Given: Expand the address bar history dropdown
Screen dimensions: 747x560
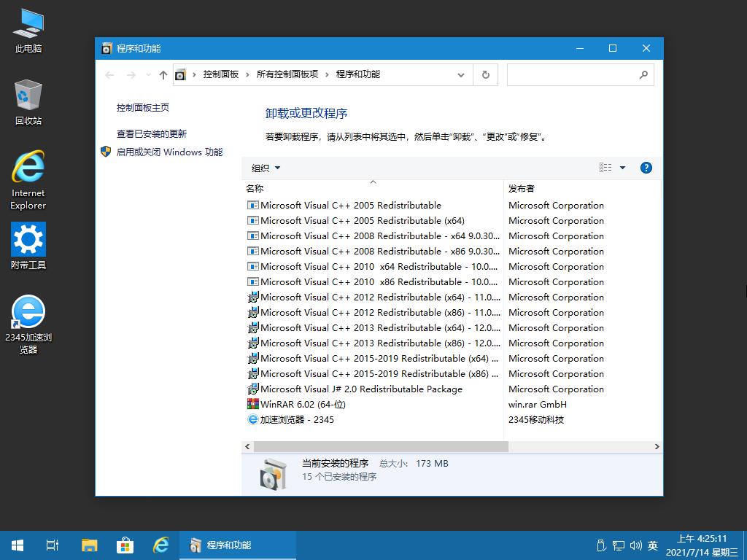Looking at the screenshot, I should click(461, 75).
